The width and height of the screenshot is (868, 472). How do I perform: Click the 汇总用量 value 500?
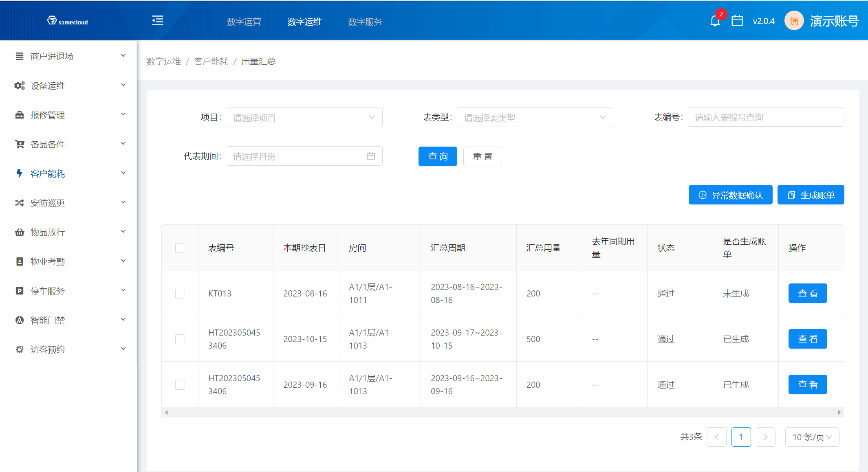533,339
